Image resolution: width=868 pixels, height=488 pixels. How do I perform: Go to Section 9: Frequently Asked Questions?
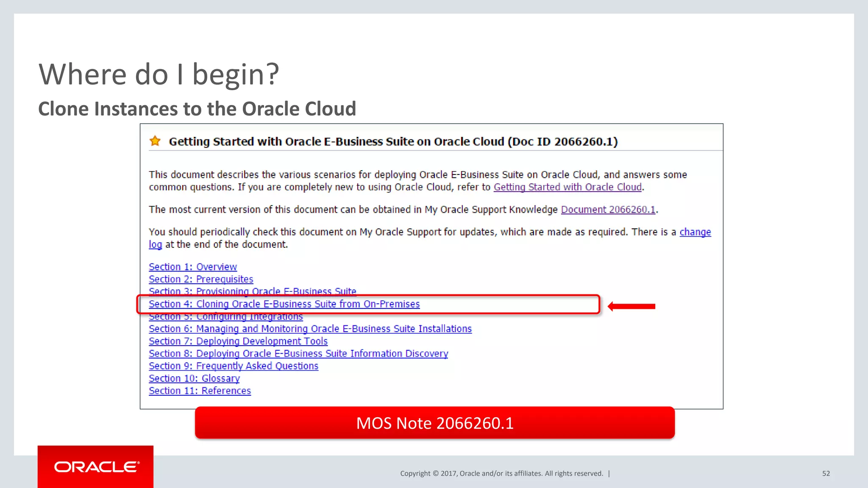[234, 366]
